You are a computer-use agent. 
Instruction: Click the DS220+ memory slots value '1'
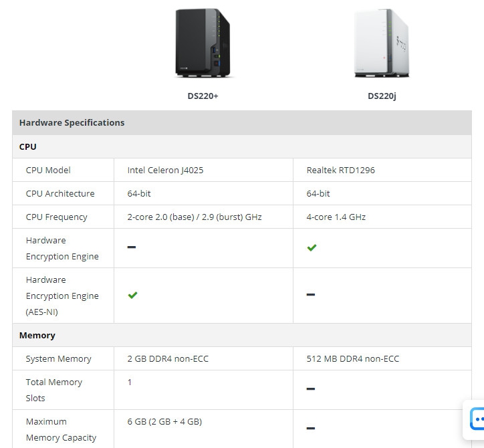(x=130, y=382)
